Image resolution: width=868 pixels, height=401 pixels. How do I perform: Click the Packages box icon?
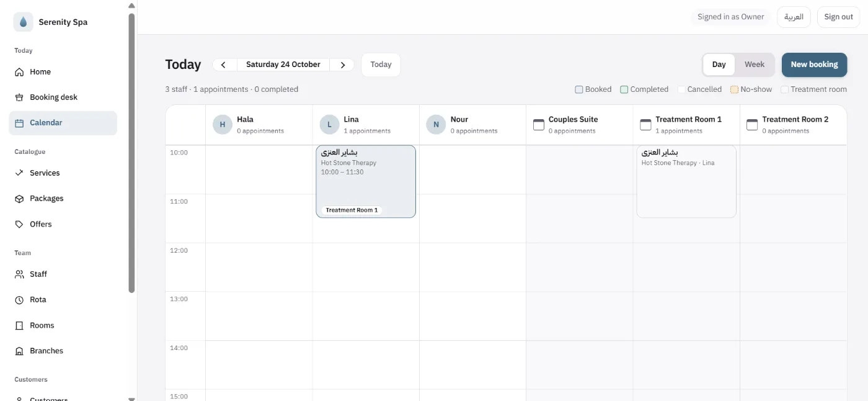[19, 199]
